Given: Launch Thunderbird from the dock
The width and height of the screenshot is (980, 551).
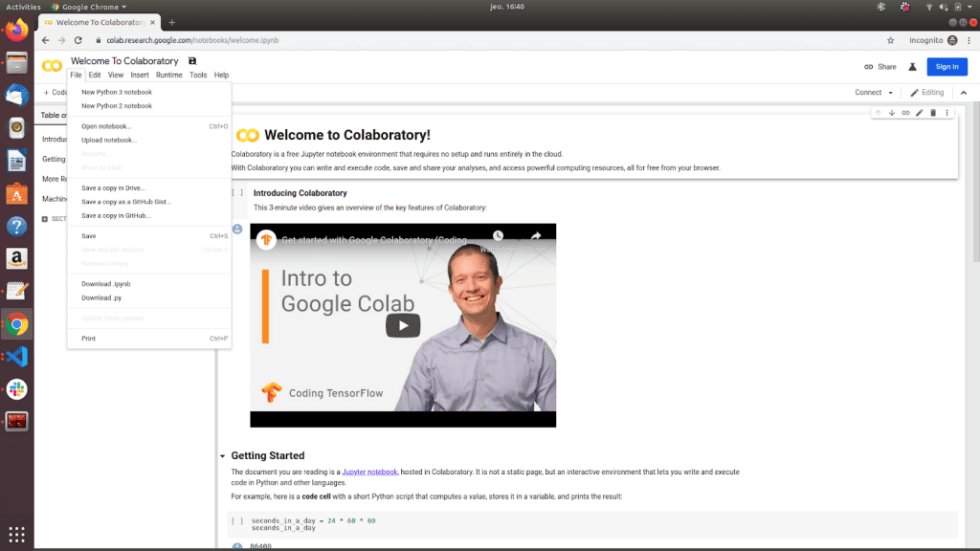Looking at the screenshot, I should 17,96.
